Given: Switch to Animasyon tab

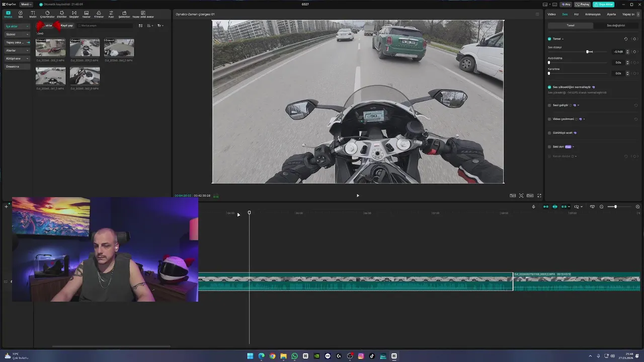Looking at the screenshot, I should click(593, 14).
